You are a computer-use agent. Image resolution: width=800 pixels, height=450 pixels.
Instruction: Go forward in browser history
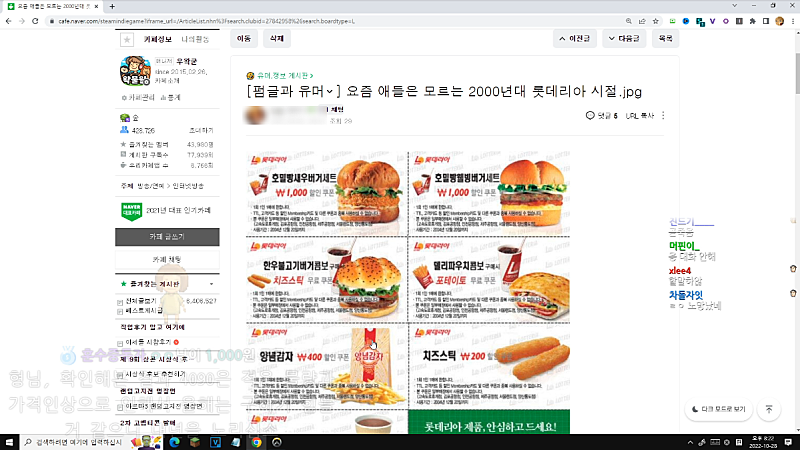(22, 21)
